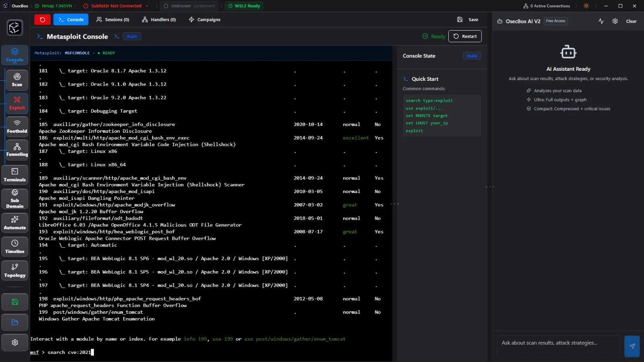This screenshot has height=362, width=644.
Task: Open the Topology sidebar view
Action: pos(15,271)
